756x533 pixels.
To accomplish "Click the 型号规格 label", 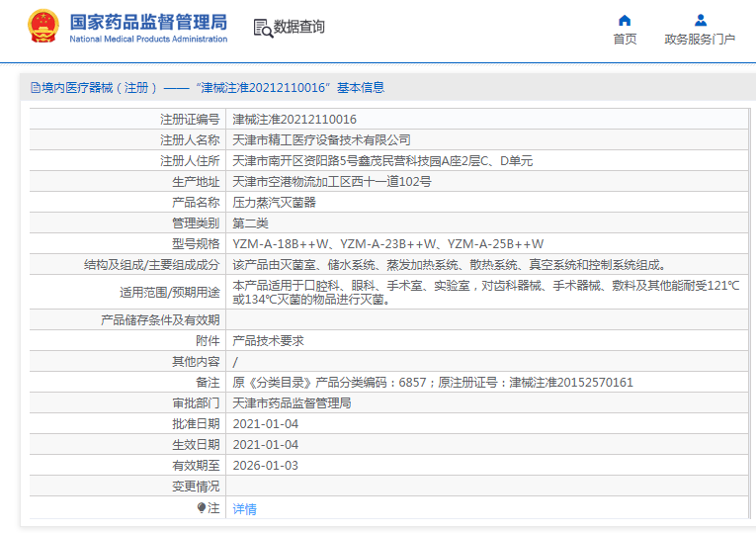I will pos(196,244).
